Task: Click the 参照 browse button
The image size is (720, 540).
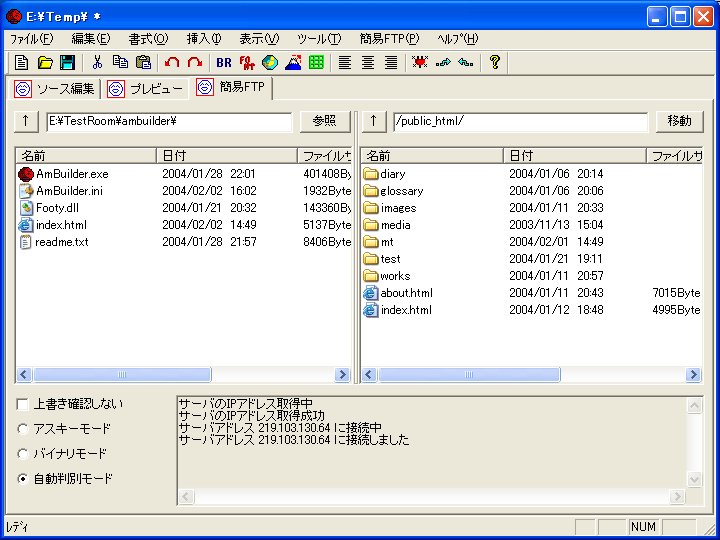Action: [325, 121]
